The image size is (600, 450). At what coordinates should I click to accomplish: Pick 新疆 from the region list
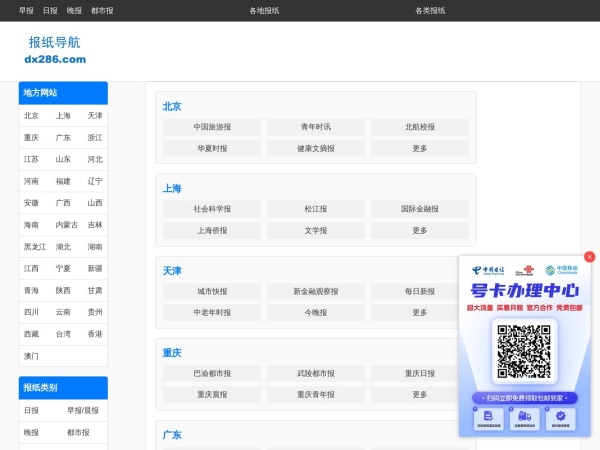95,268
